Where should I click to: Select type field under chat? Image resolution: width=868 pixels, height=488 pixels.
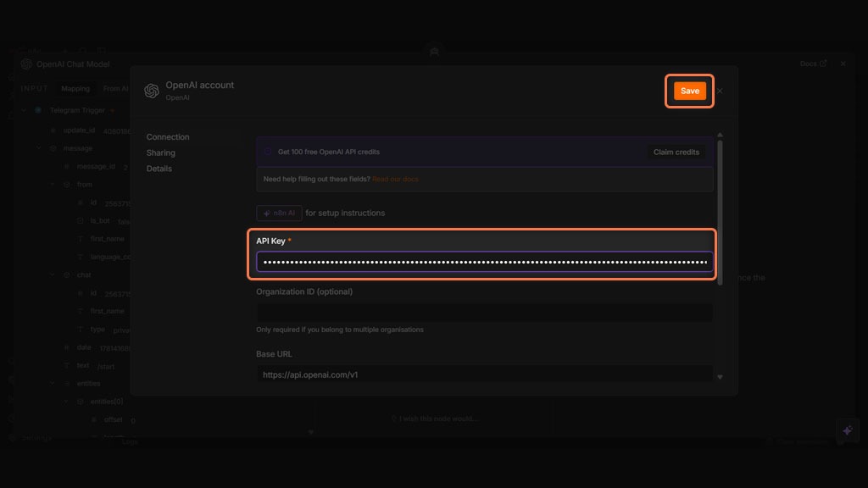coord(97,330)
